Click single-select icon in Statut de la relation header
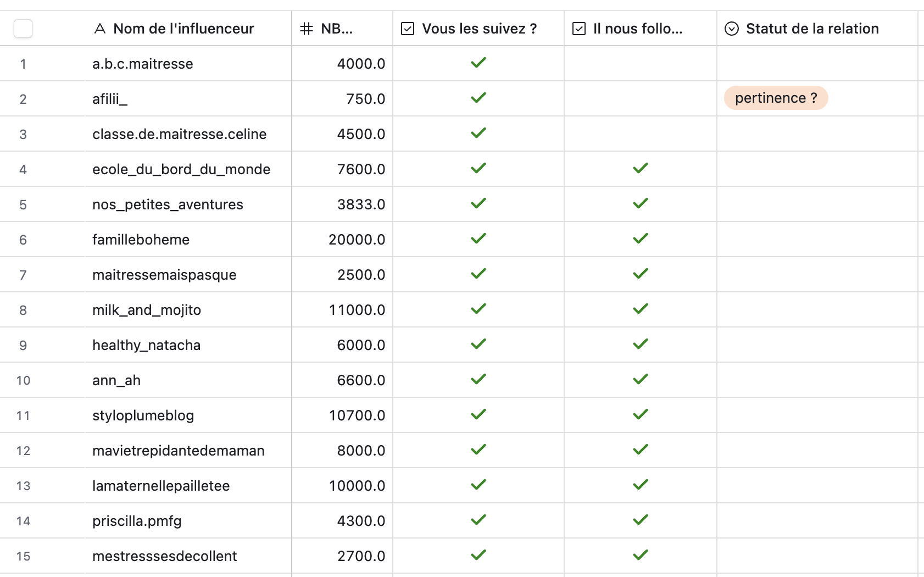The width and height of the screenshot is (924, 577). click(x=732, y=29)
